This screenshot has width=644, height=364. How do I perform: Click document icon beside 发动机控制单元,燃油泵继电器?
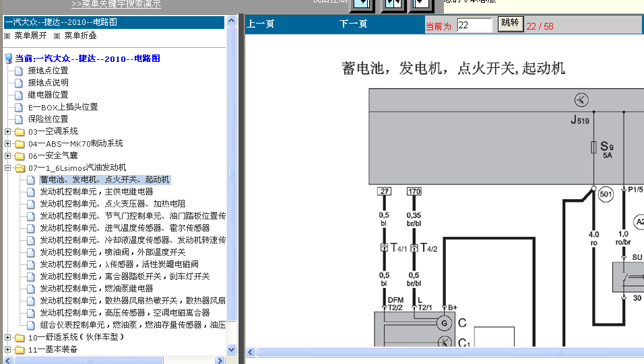pos(31,289)
